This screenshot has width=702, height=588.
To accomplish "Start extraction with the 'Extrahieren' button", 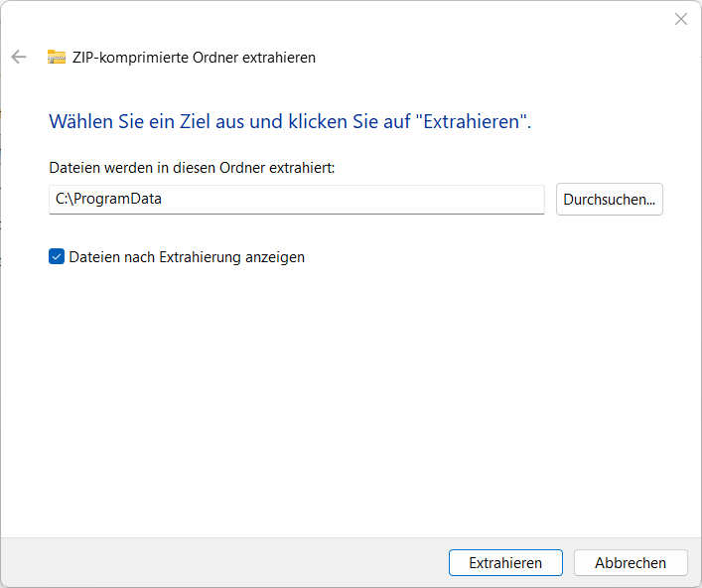I will [x=505, y=563].
